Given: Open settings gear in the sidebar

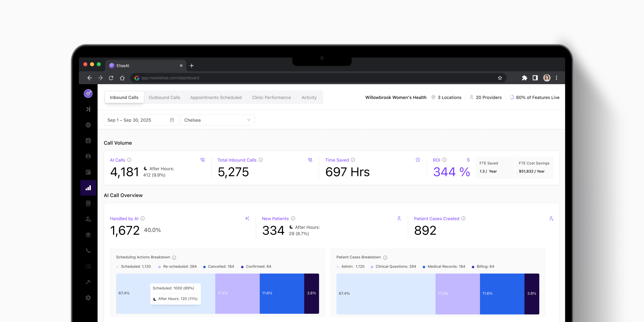Looking at the screenshot, I should 88,298.
